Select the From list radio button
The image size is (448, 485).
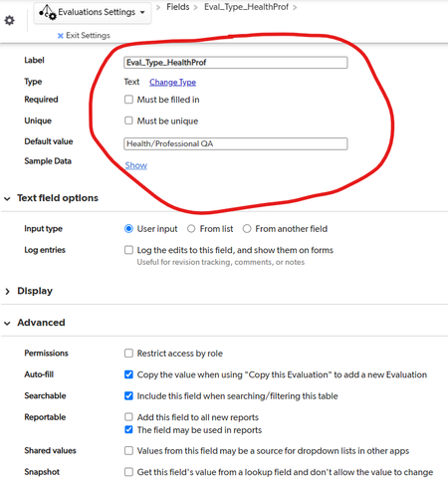[191, 229]
